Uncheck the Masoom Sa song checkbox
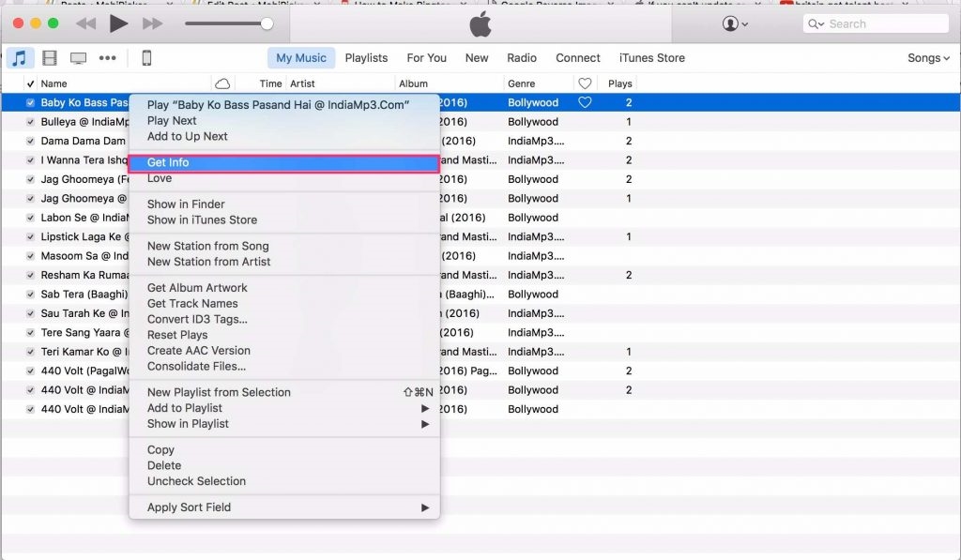The width and height of the screenshot is (961, 560). pyautogui.click(x=30, y=256)
